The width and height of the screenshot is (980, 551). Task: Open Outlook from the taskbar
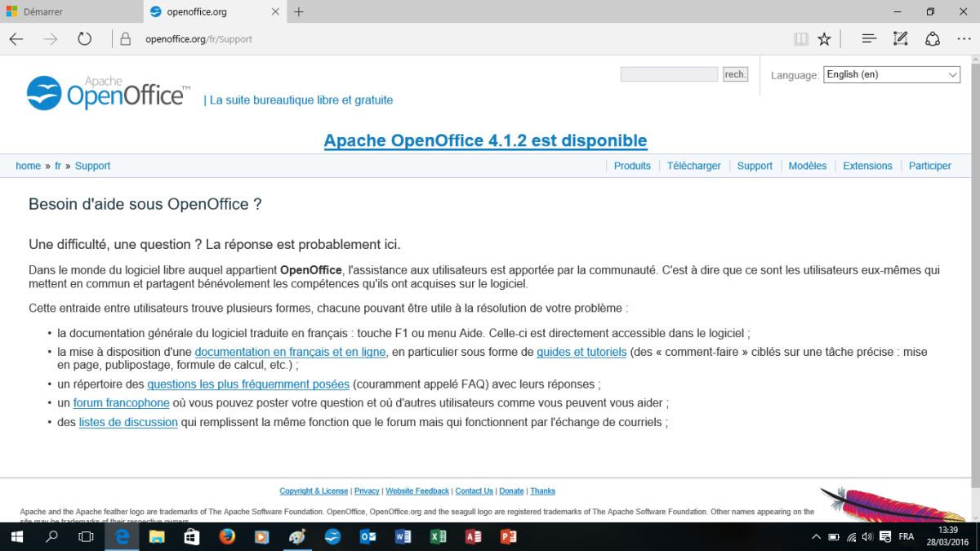coord(367,536)
